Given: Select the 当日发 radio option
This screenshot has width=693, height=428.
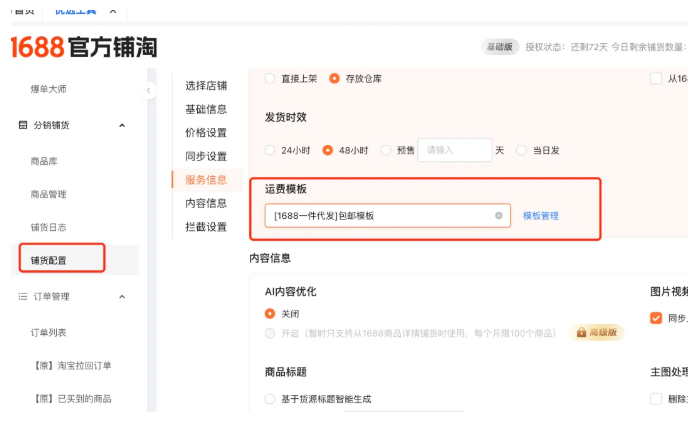Looking at the screenshot, I should pyautogui.click(x=522, y=150).
